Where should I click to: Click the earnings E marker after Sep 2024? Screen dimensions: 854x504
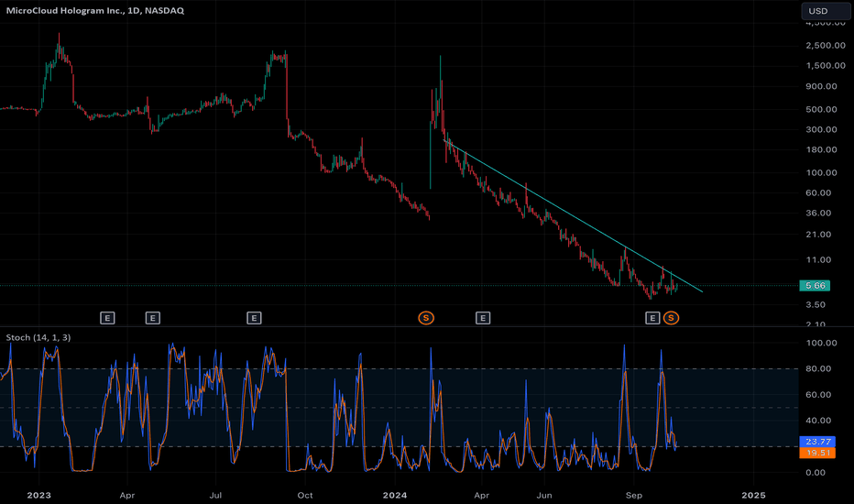[652, 318]
